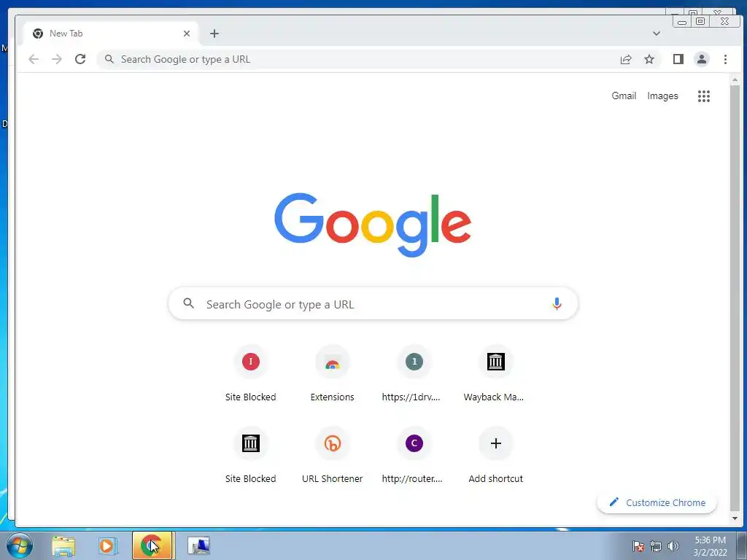Open the first Site Blocked shortcut with red I icon
This screenshot has height=560, width=747.
tap(251, 373)
